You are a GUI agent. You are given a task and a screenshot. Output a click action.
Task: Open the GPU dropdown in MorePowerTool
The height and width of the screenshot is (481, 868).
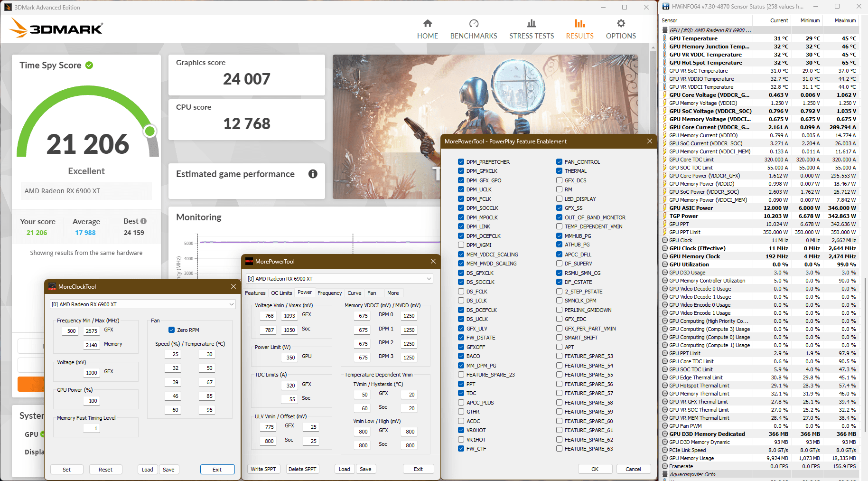click(x=339, y=279)
